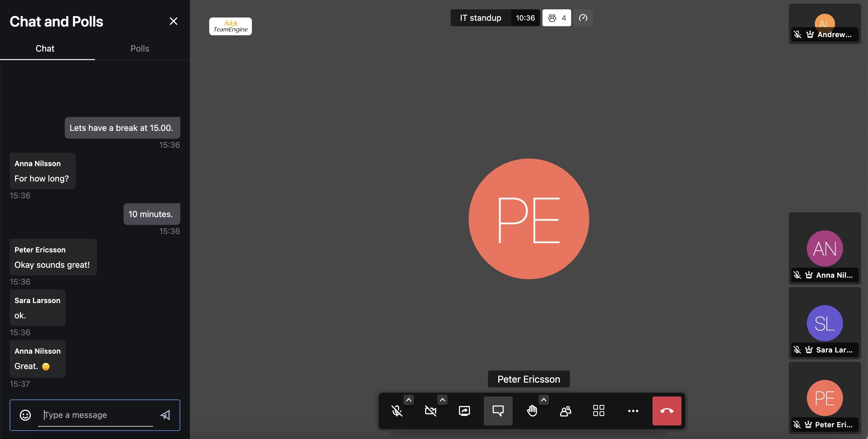Click the smiley emoji in Great message

point(46,367)
